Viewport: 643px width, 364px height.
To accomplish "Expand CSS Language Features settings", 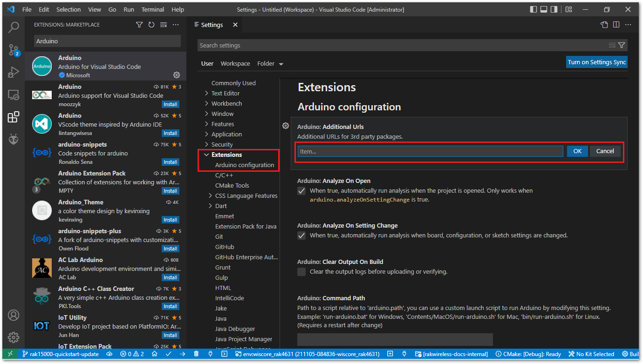I will 210,195.
